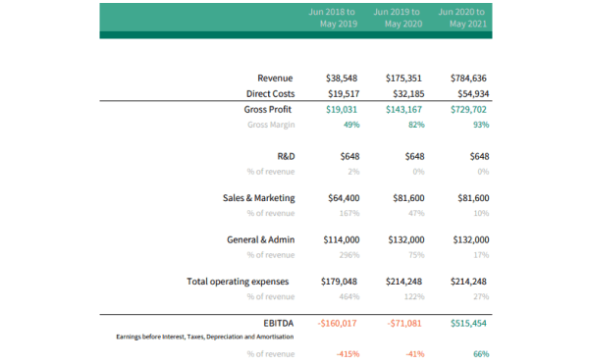Click Direct Costs value $32,185
The image size is (589, 364).
click(x=408, y=94)
